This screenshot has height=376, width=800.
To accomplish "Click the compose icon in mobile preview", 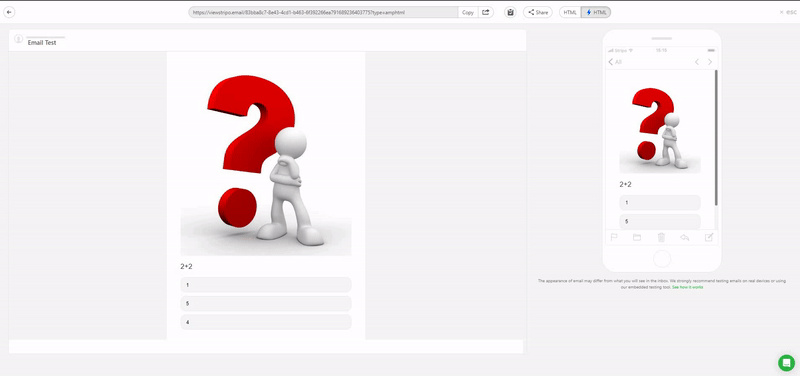I will point(709,237).
